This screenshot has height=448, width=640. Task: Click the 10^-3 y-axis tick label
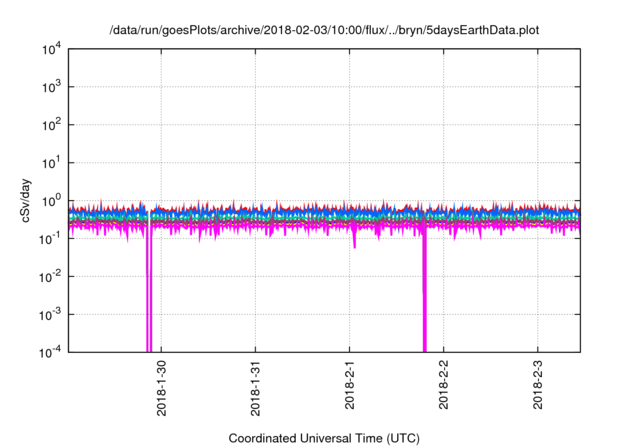click(x=51, y=315)
